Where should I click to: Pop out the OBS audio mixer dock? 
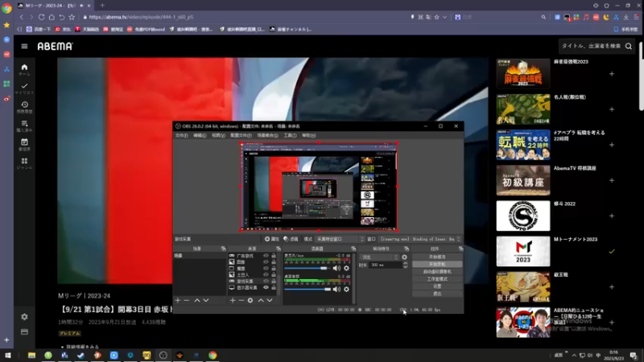353,249
